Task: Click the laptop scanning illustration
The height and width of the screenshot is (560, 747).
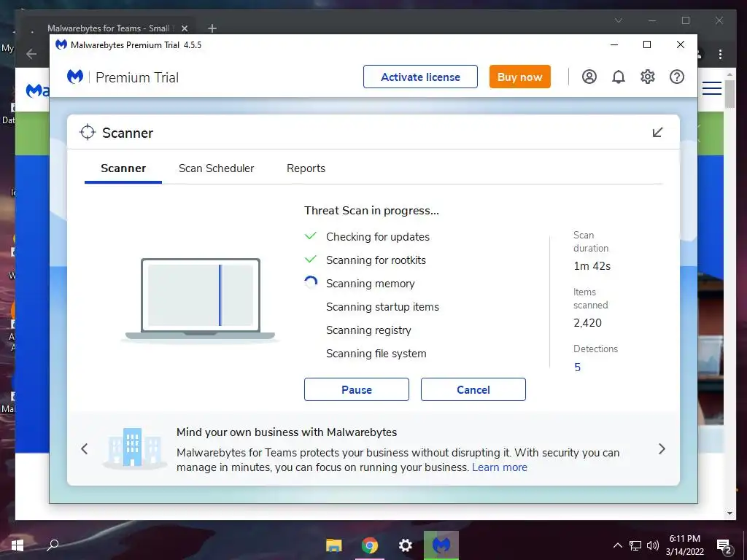Action: pos(200,300)
